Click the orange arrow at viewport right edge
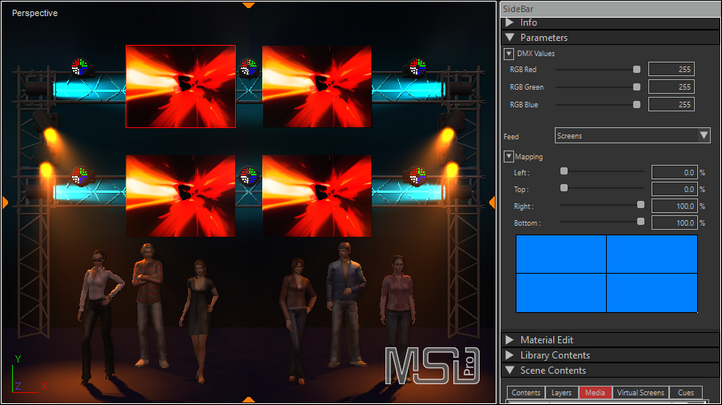Viewport: 722px width, 405px height. pos(492,202)
